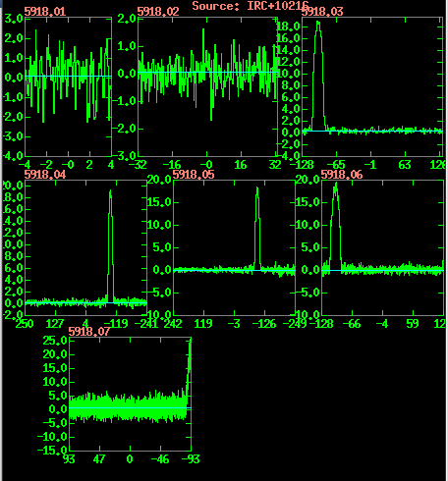Click x-axis value 250 under plot 5918.04
Viewport: 448px width, 481px height.
[25, 324]
